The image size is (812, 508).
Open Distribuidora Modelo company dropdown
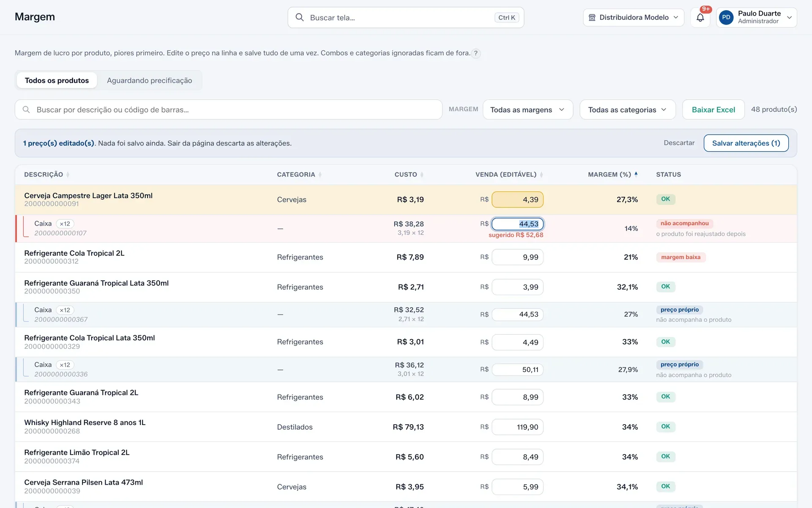pos(633,17)
